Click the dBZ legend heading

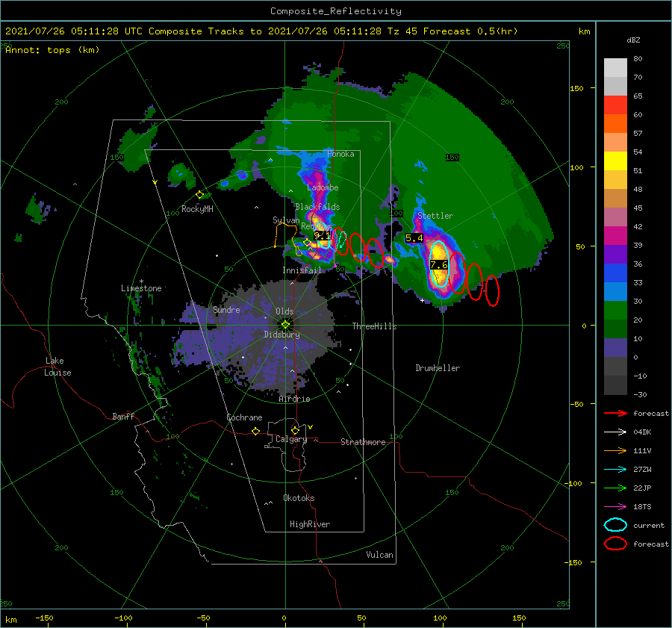[633, 40]
